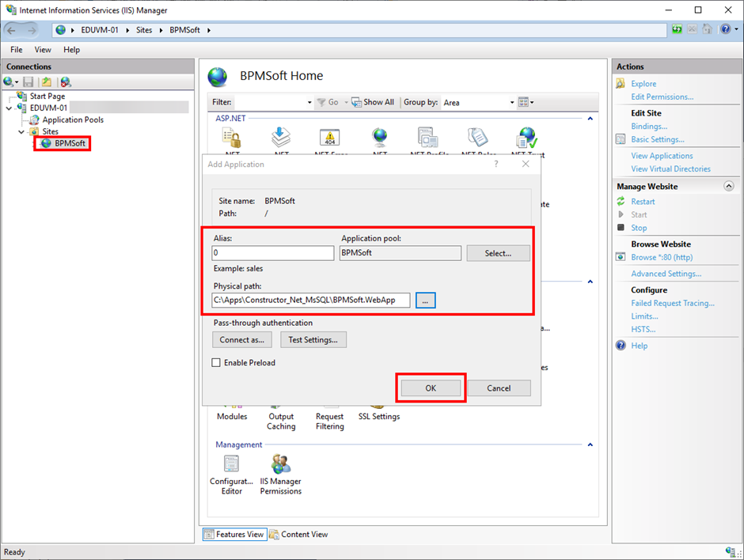
Task: Open the view style dropdown next to Group by
Action: coord(526,102)
